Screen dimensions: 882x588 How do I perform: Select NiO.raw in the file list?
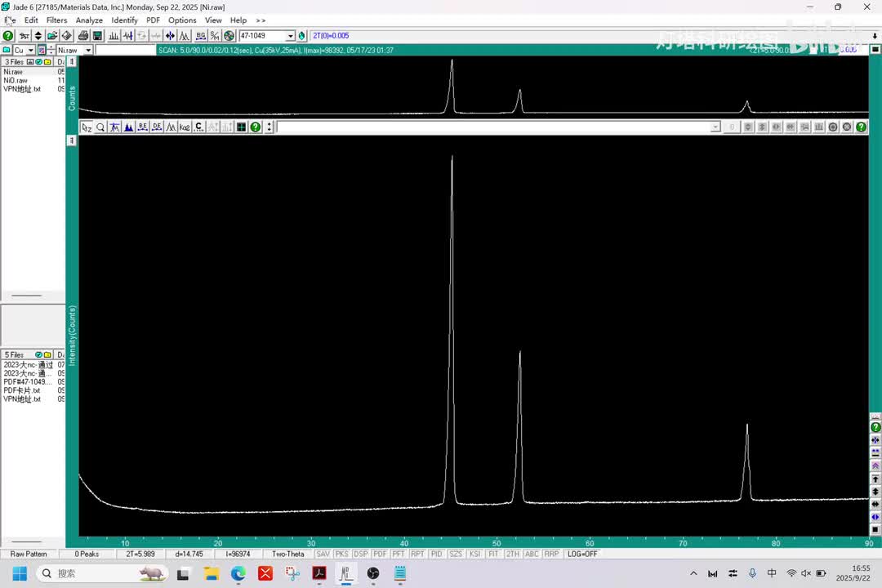[x=33, y=81]
